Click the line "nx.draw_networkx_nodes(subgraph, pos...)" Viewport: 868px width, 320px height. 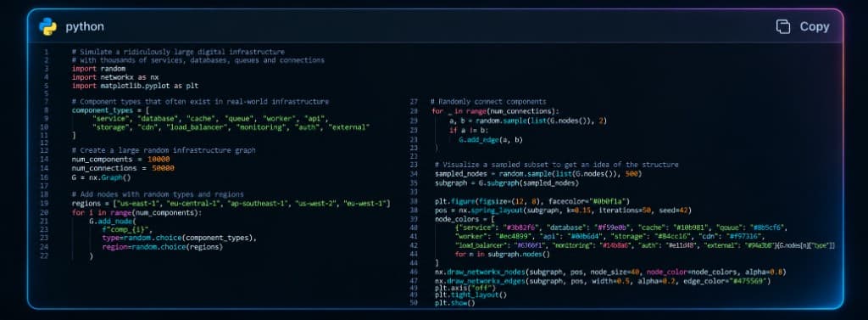tap(610, 272)
